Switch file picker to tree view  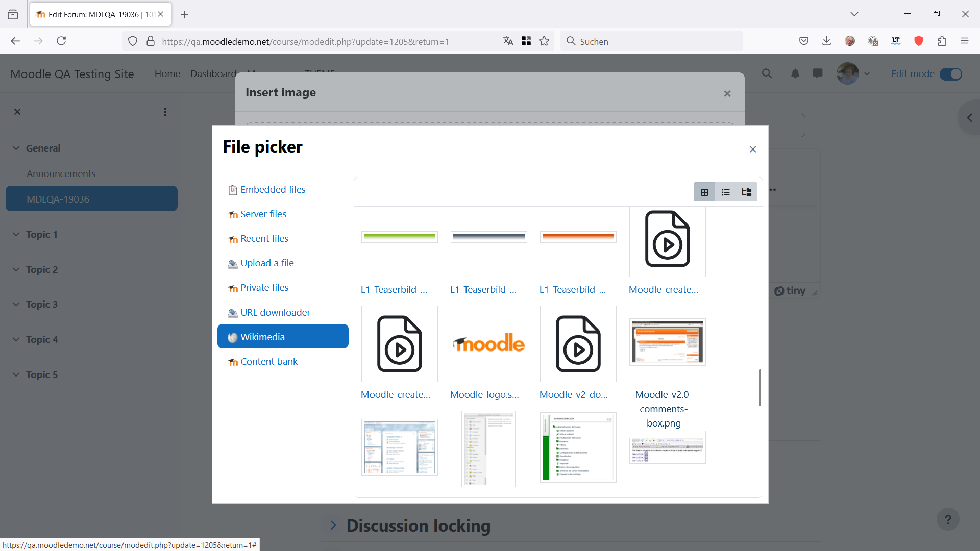pos(747,192)
